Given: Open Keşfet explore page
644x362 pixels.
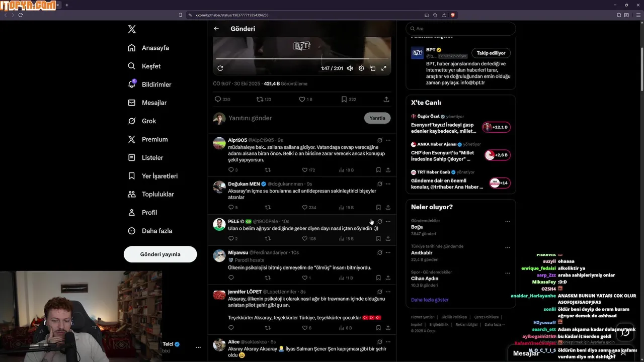Looking at the screenshot, I should tap(144, 66).
